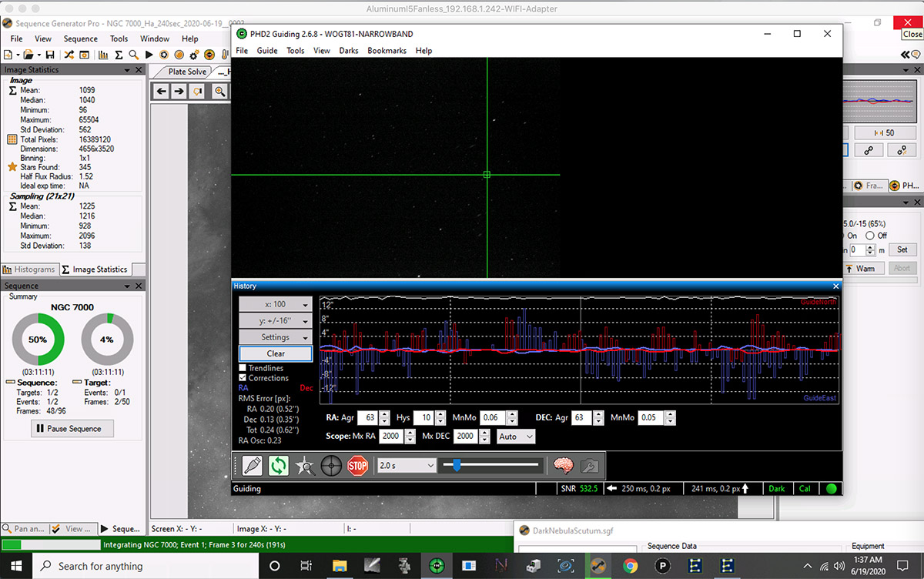Click the green loop exposures icon

click(278, 466)
